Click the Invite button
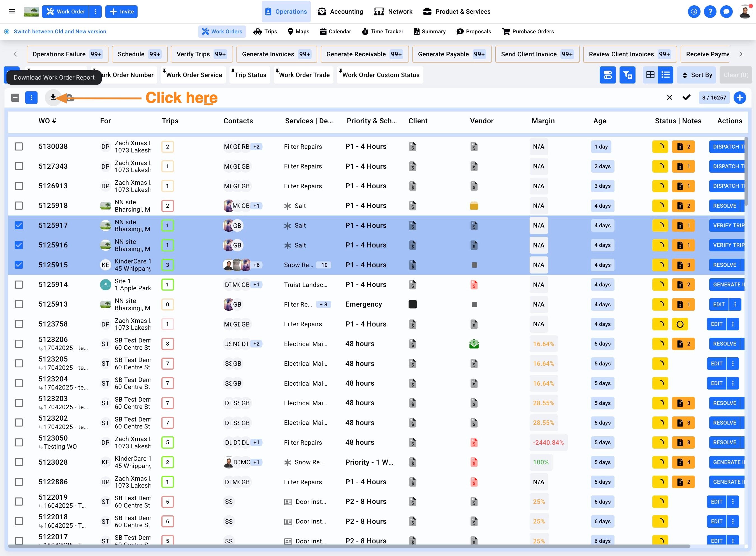The height and width of the screenshot is (556, 756). [121, 11]
